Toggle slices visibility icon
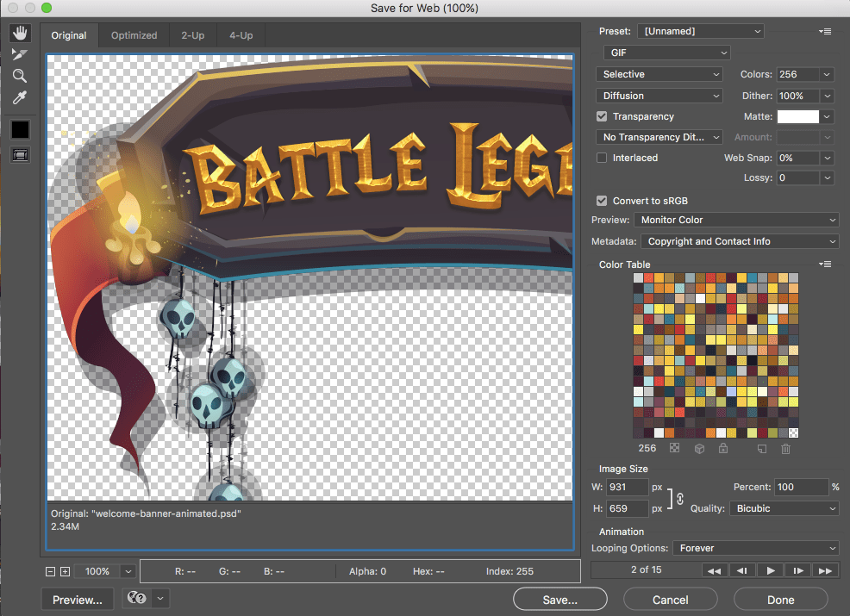The height and width of the screenshot is (616, 850). click(21, 155)
